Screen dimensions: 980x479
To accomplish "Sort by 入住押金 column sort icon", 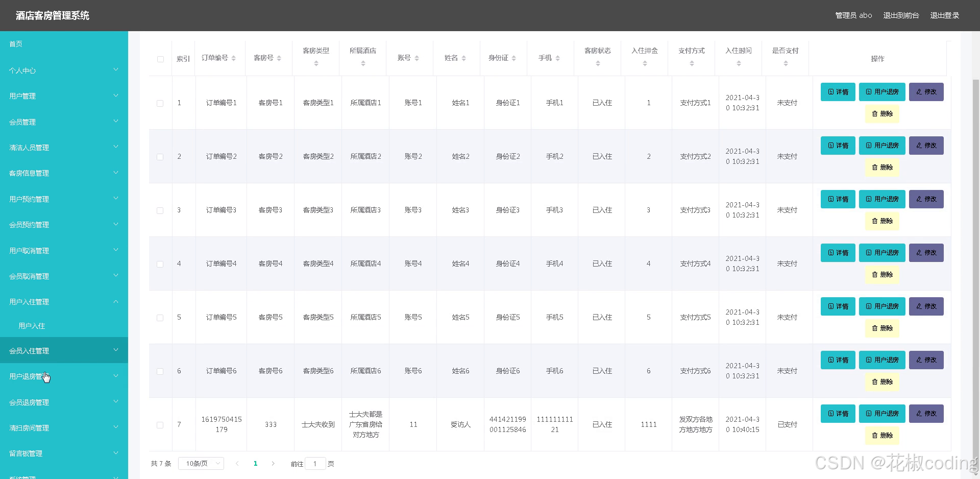I will coord(645,63).
